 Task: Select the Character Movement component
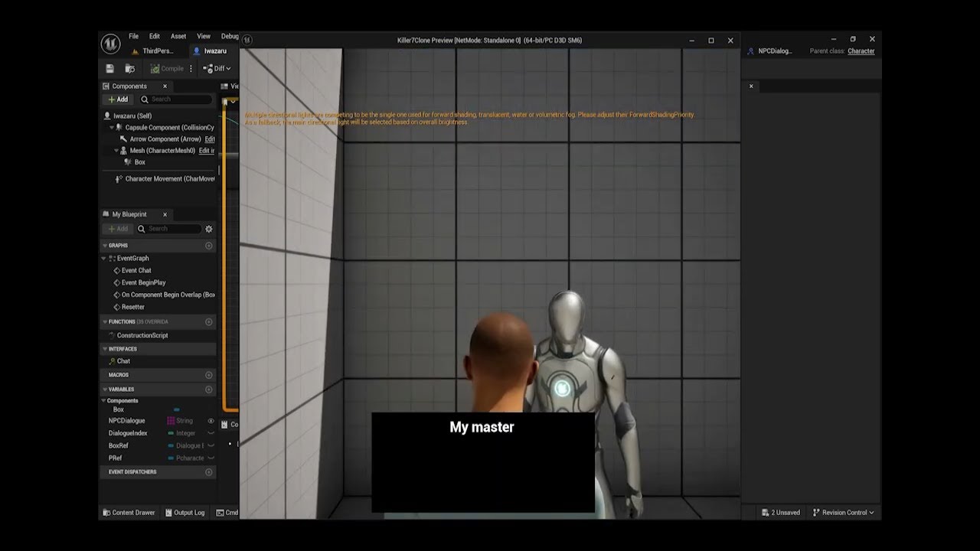tap(165, 178)
